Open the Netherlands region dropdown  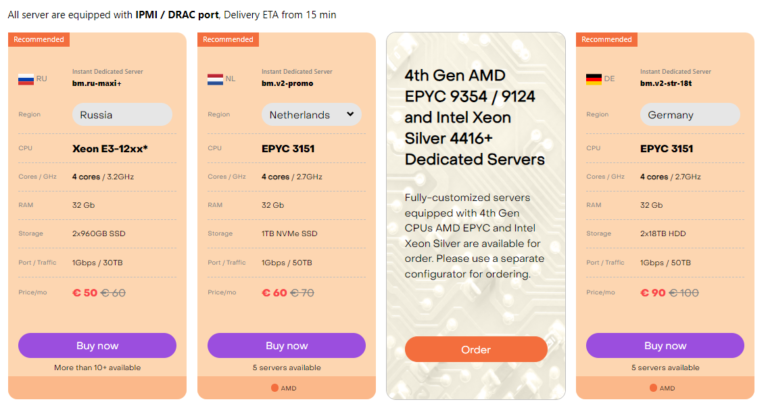[x=311, y=115]
